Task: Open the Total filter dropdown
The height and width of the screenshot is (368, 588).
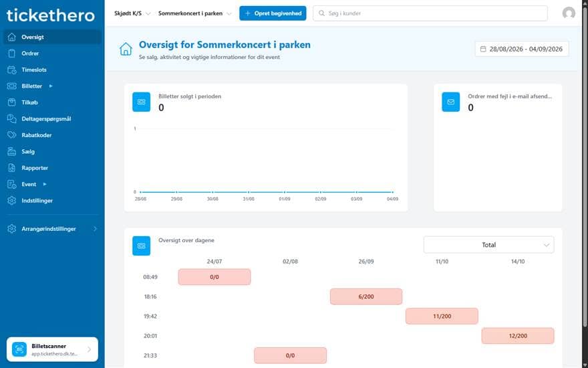Action: (488, 245)
